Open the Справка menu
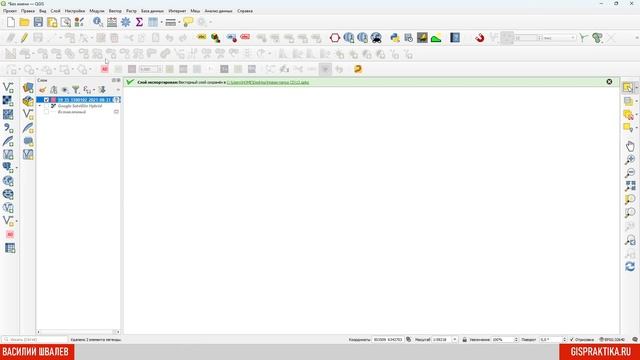640x360 pixels. [245, 11]
